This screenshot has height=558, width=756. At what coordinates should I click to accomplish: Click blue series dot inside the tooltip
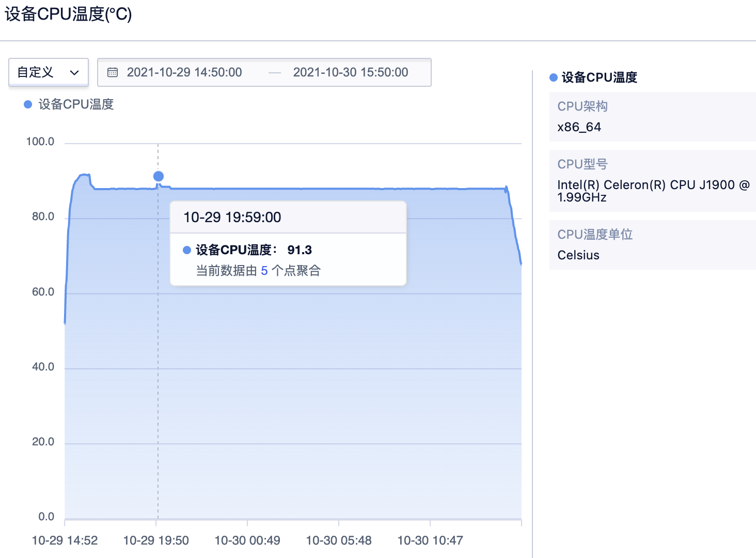click(187, 250)
